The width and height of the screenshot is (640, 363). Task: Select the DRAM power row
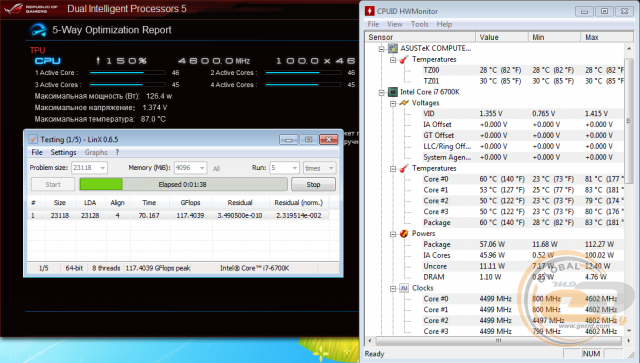coord(523,277)
